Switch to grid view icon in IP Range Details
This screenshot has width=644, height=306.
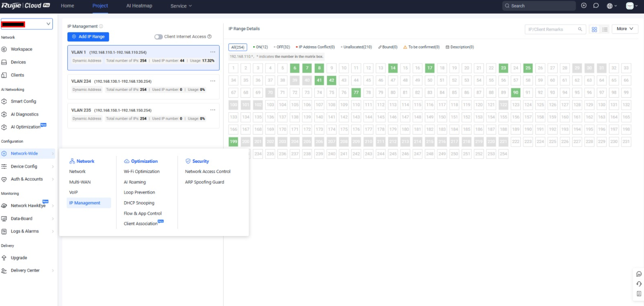(x=594, y=29)
